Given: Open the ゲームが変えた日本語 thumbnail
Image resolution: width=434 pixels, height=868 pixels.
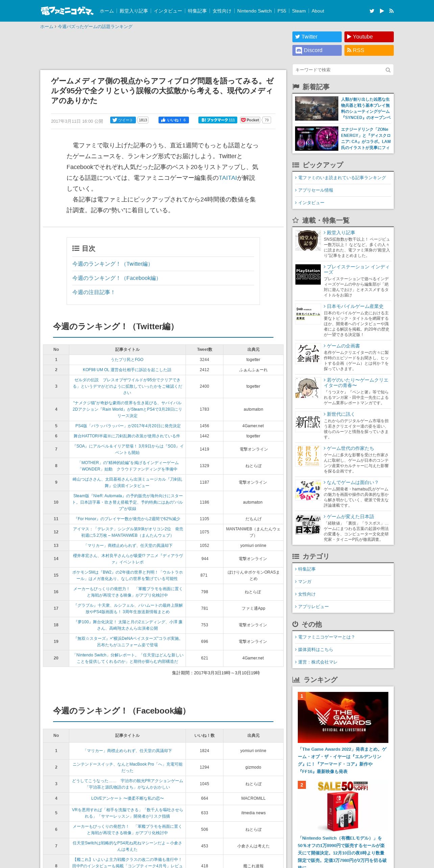Looking at the screenshot, I should (x=308, y=524).
